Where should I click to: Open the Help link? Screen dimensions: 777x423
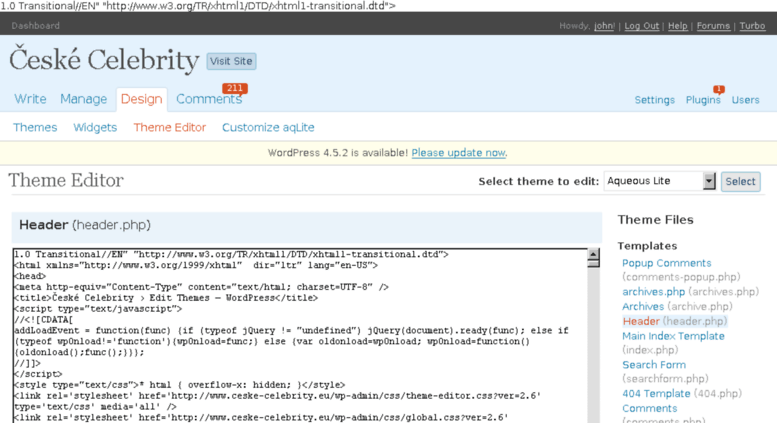(677, 26)
